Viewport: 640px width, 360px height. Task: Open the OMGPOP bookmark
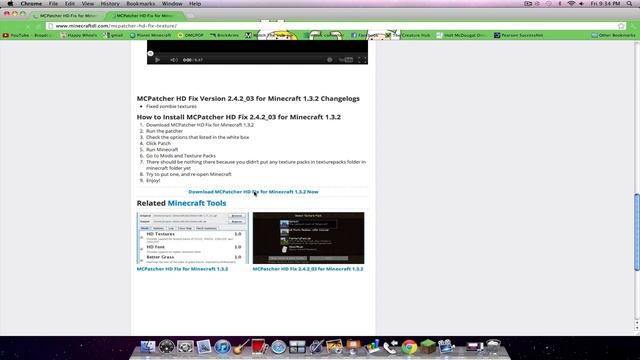click(x=191, y=36)
